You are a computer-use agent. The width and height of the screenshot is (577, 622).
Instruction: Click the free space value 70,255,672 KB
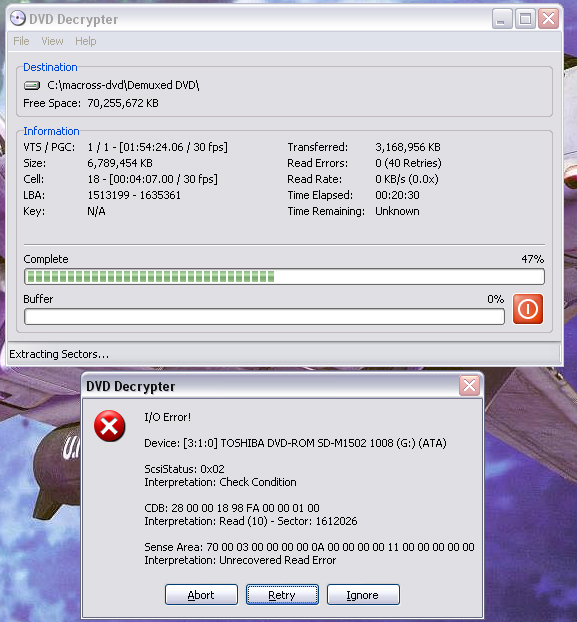pyautogui.click(x=123, y=103)
